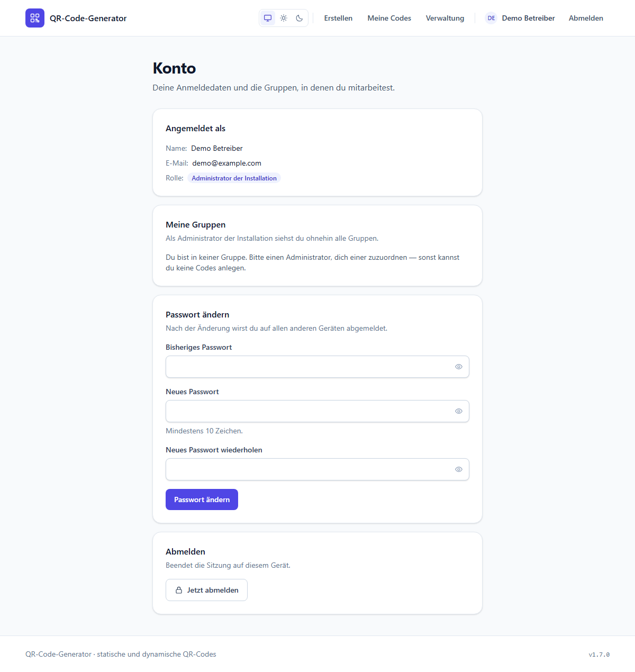
Task: Open the Verwaltung section
Action: (445, 18)
